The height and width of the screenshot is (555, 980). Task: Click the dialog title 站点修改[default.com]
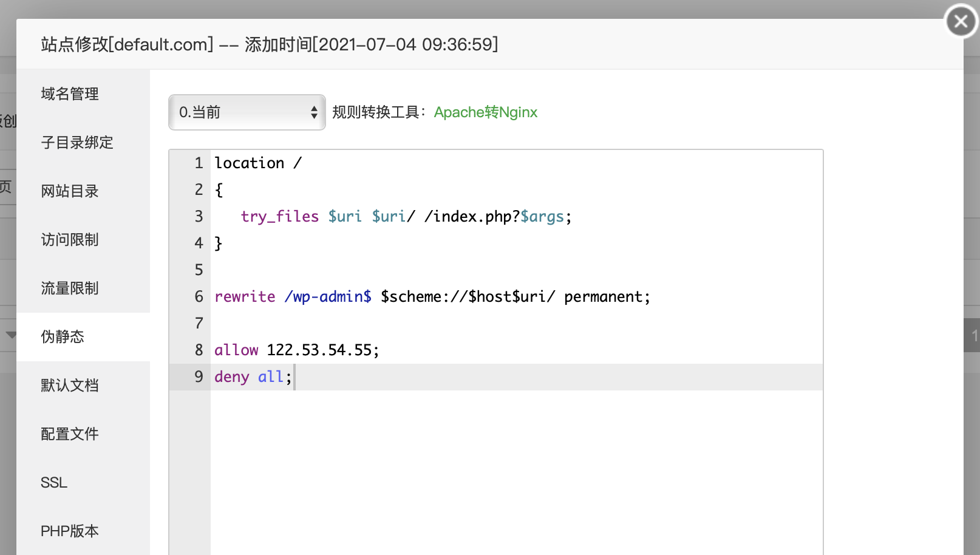coord(128,44)
